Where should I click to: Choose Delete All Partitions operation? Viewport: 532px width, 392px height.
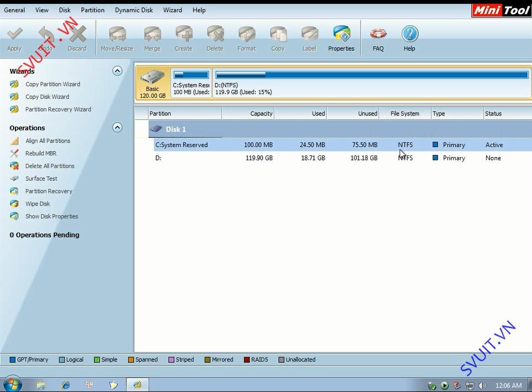click(50, 166)
